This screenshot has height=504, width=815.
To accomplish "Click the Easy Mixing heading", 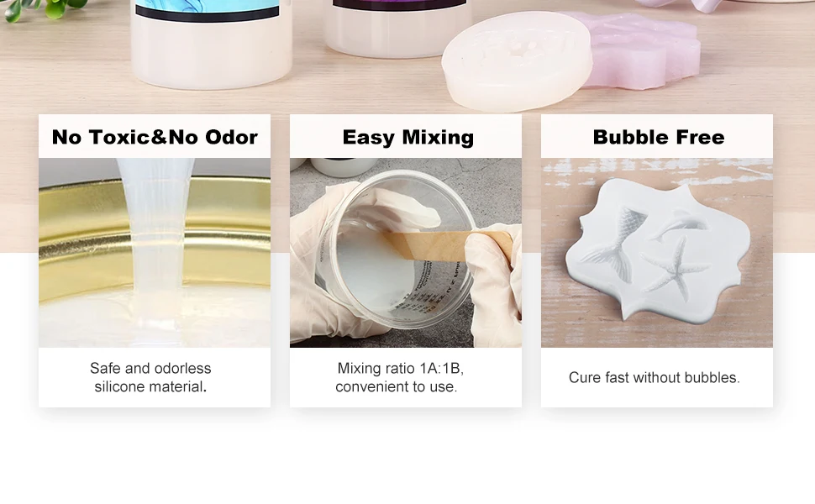I will click(x=408, y=137).
